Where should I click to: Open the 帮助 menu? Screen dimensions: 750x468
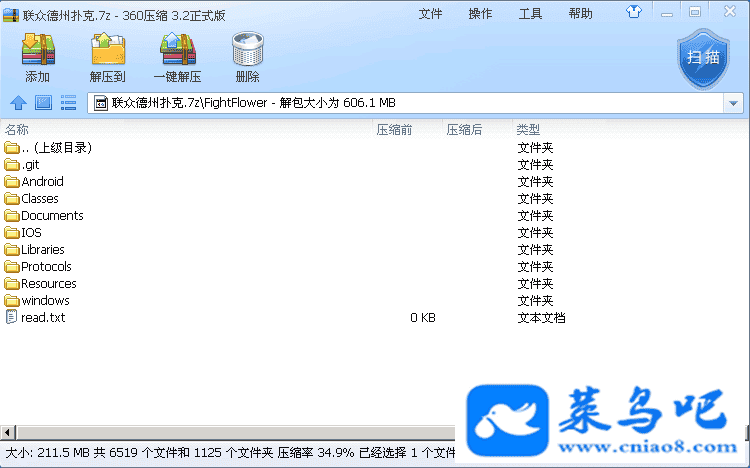coord(581,14)
